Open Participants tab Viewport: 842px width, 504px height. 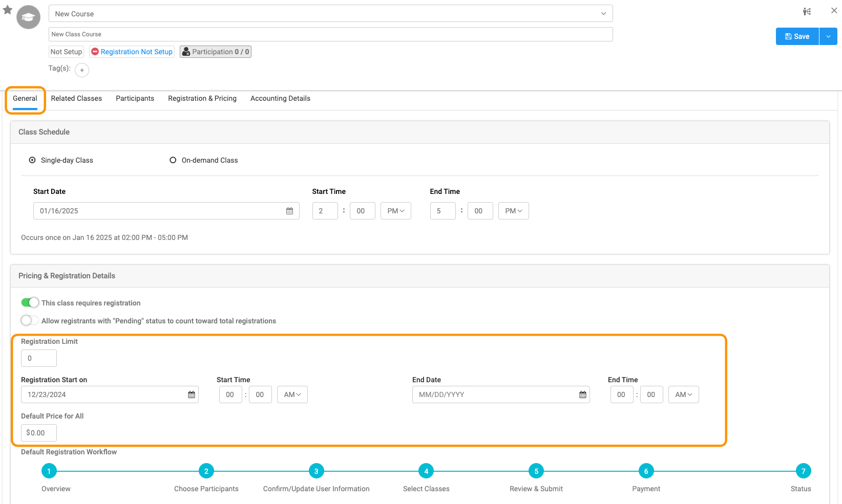[135, 99]
